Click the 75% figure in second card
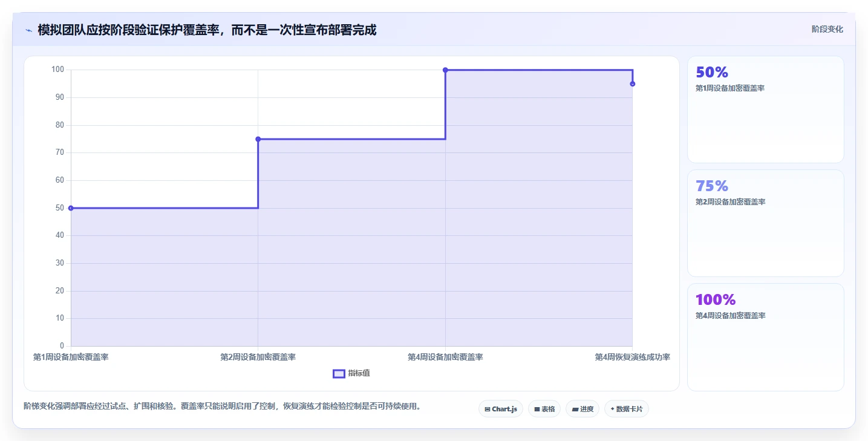868x441 pixels. coord(712,186)
